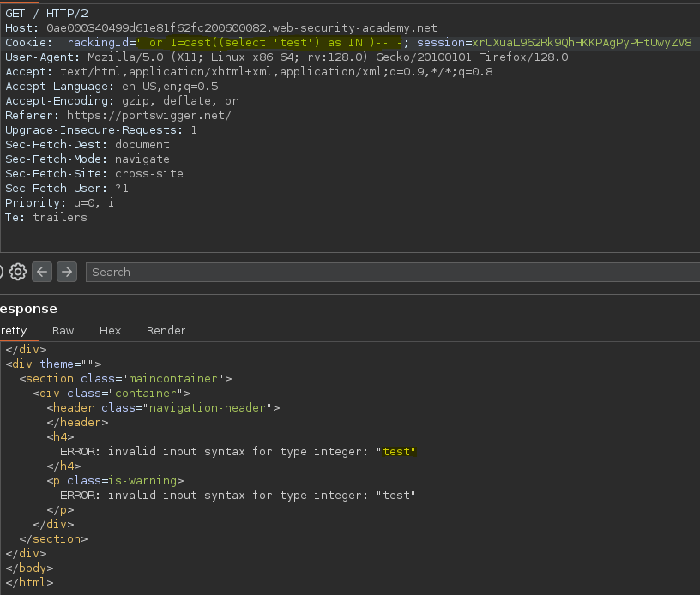Click the Sec-Fetch-Site header line

coord(94,174)
